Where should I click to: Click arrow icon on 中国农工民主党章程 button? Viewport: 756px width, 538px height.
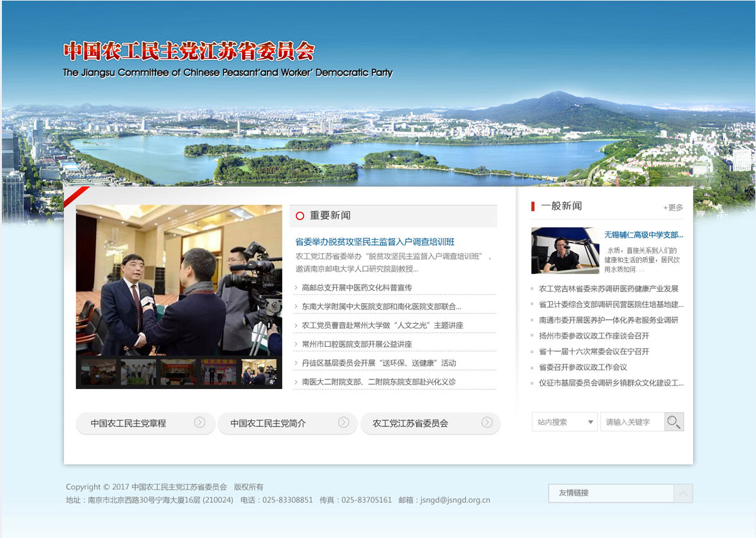point(200,422)
